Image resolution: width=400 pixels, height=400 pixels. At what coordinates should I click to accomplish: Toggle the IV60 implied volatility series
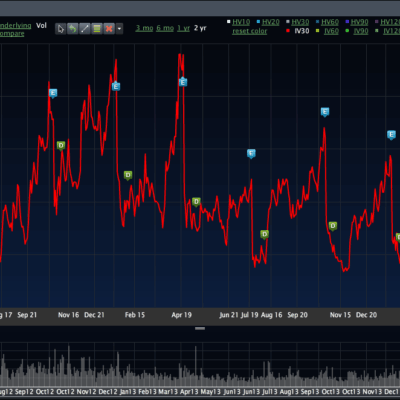tap(331, 31)
